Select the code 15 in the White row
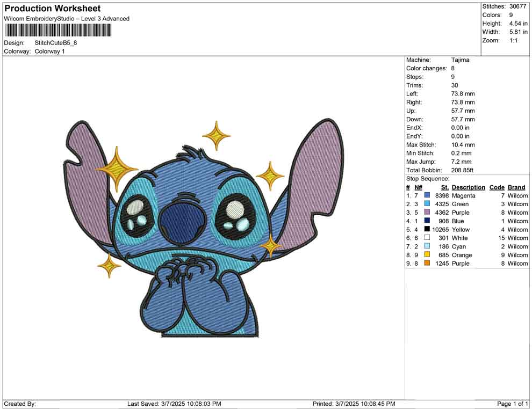 pyautogui.click(x=501, y=238)
